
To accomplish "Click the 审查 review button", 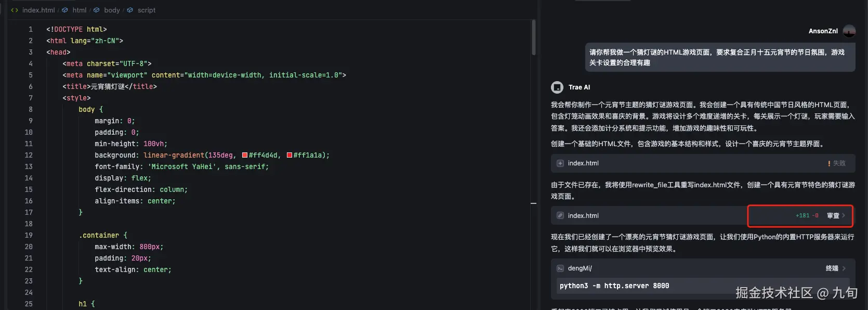I will click(x=833, y=215).
